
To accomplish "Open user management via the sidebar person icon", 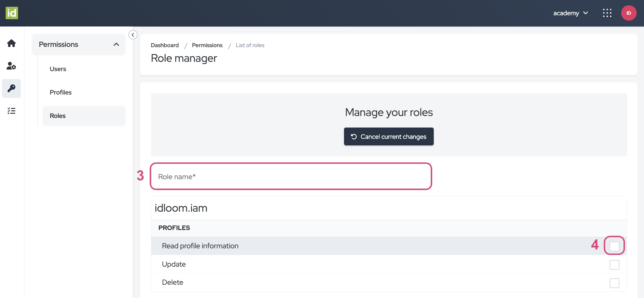I will point(11,66).
